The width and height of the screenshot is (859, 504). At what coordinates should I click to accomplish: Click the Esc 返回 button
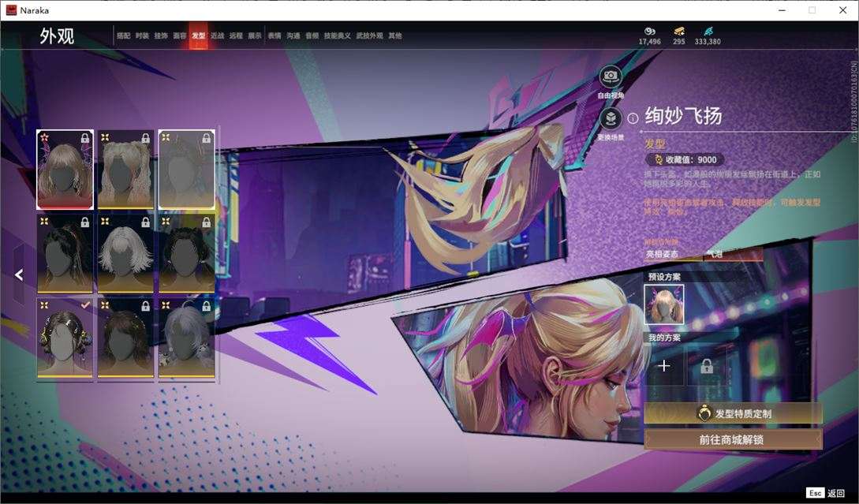pos(826,493)
